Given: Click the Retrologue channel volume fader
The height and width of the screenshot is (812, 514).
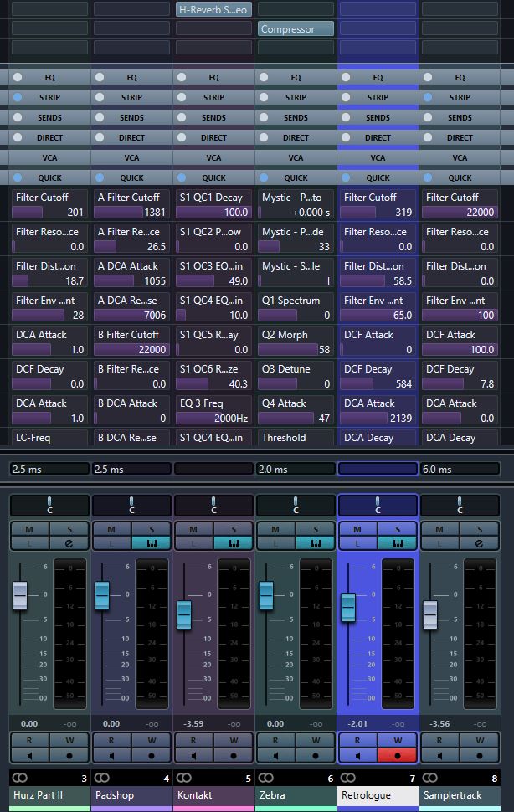Looking at the screenshot, I should [347, 606].
